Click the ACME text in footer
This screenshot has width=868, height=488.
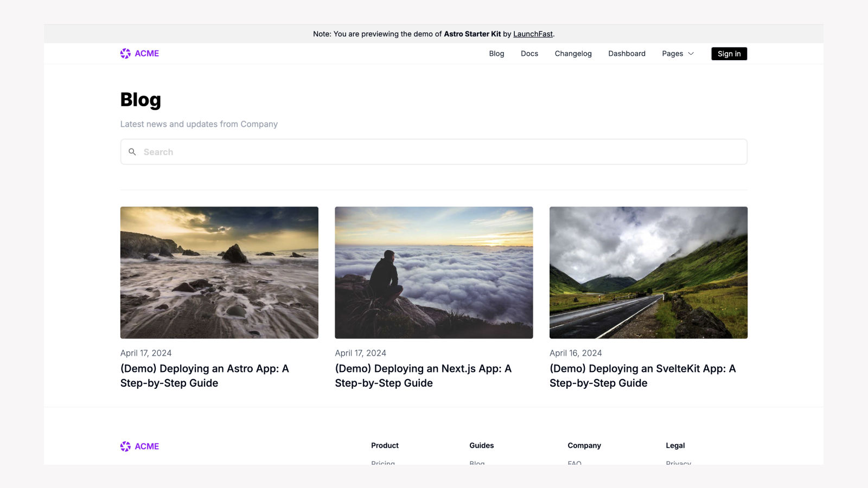coord(147,446)
